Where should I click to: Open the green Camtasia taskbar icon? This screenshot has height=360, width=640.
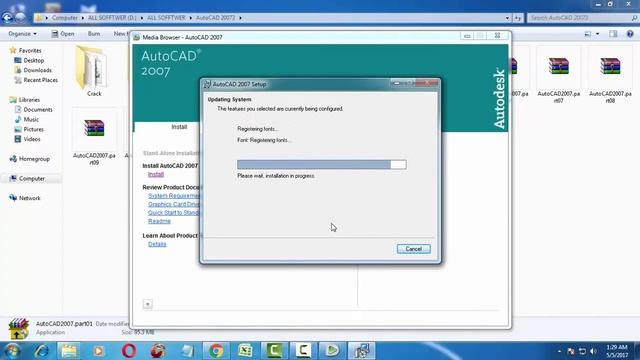click(274, 351)
